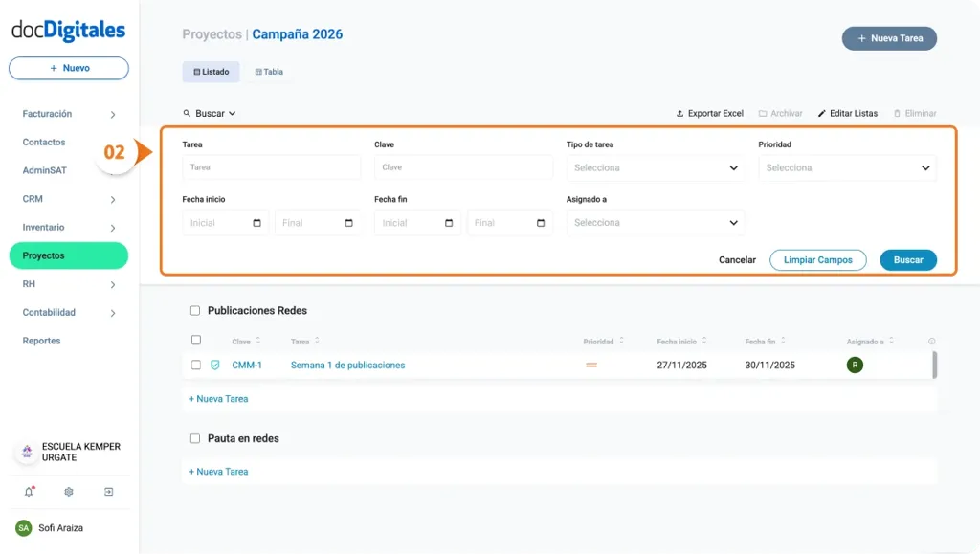This screenshot has height=554, width=980.
Task: Open the Prioridad filter dropdown
Action: point(847,167)
